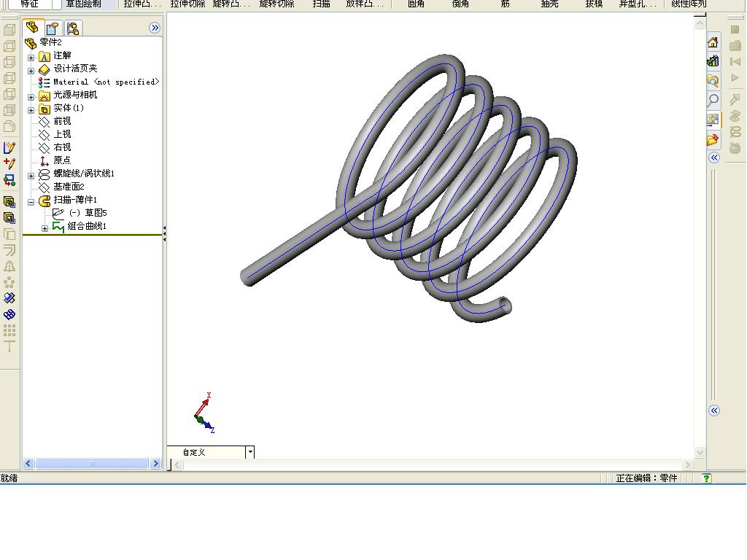747x560 pixels.
Task: Click the 就绪 status text
Action: 9,478
